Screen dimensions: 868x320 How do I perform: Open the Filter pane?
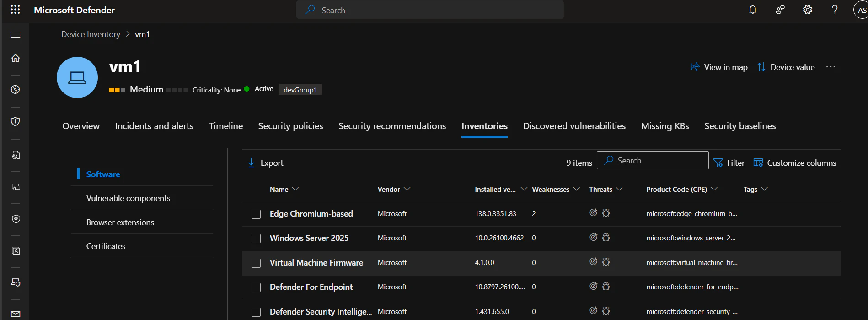point(729,163)
